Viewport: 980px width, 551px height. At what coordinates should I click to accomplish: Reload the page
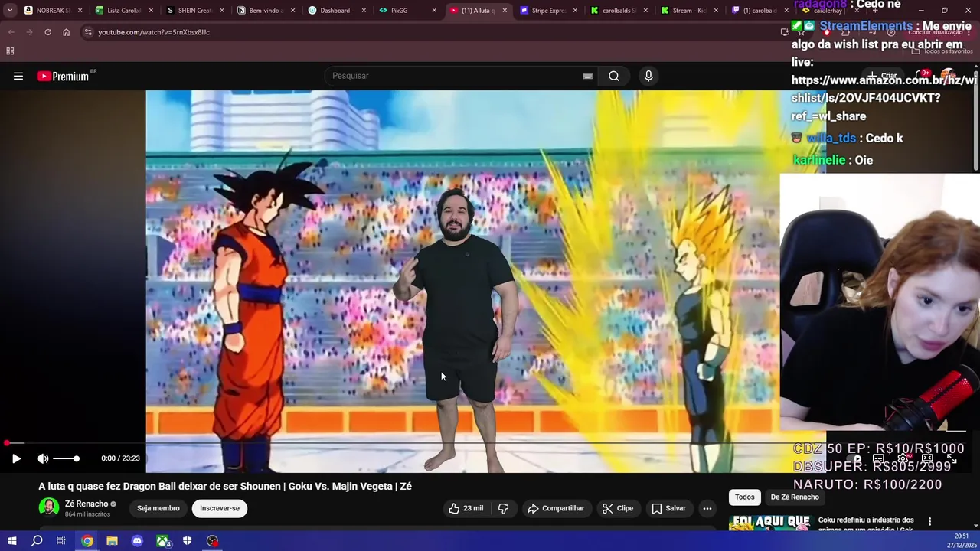tap(47, 32)
